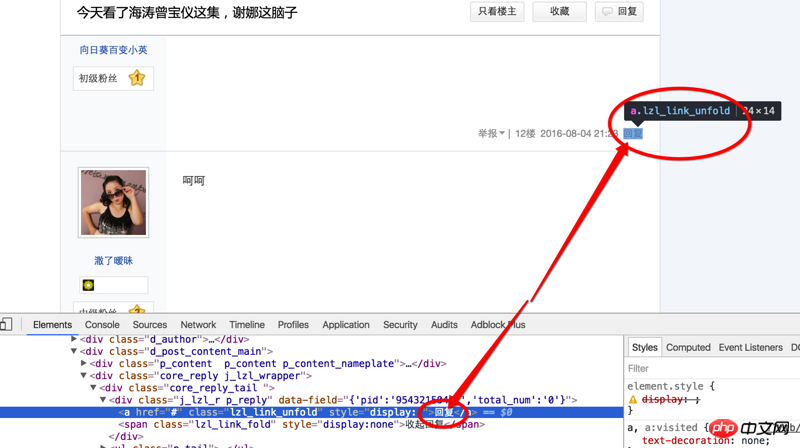Collapse the core_reply j_lzl_wrapper node

[x=84, y=376]
